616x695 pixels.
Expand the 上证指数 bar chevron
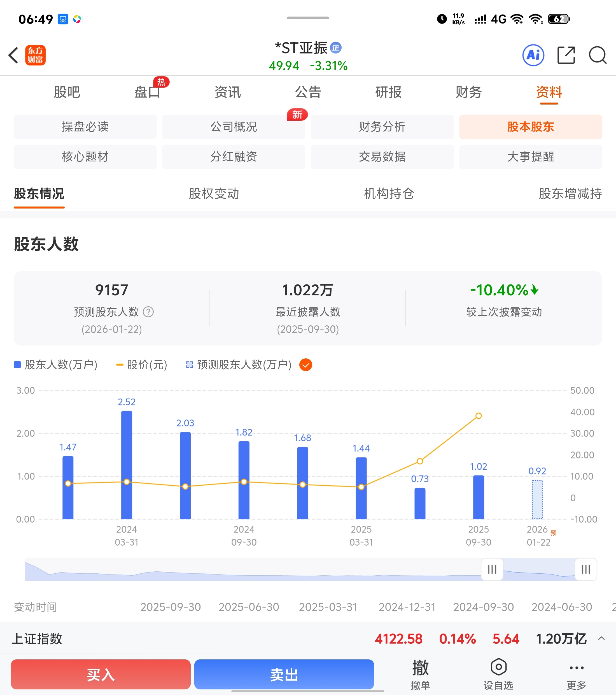pos(601,639)
